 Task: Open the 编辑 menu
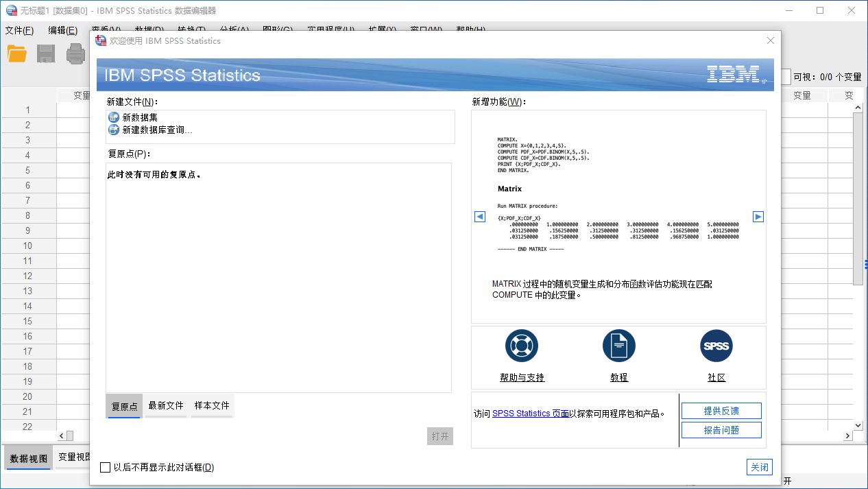(x=62, y=30)
